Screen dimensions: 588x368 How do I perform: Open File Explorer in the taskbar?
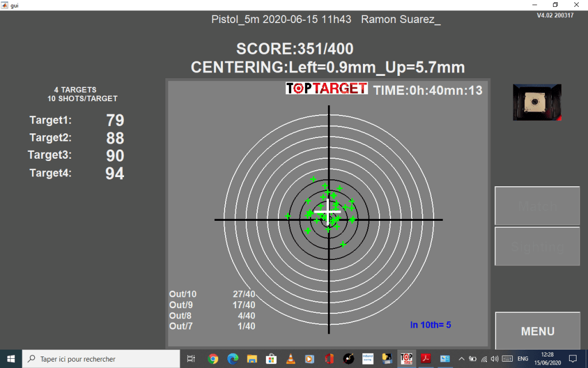252,359
